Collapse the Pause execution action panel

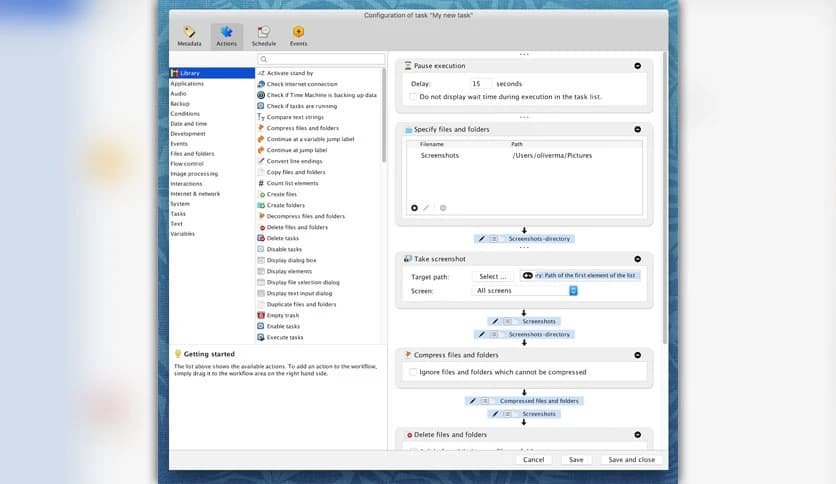(638, 66)
